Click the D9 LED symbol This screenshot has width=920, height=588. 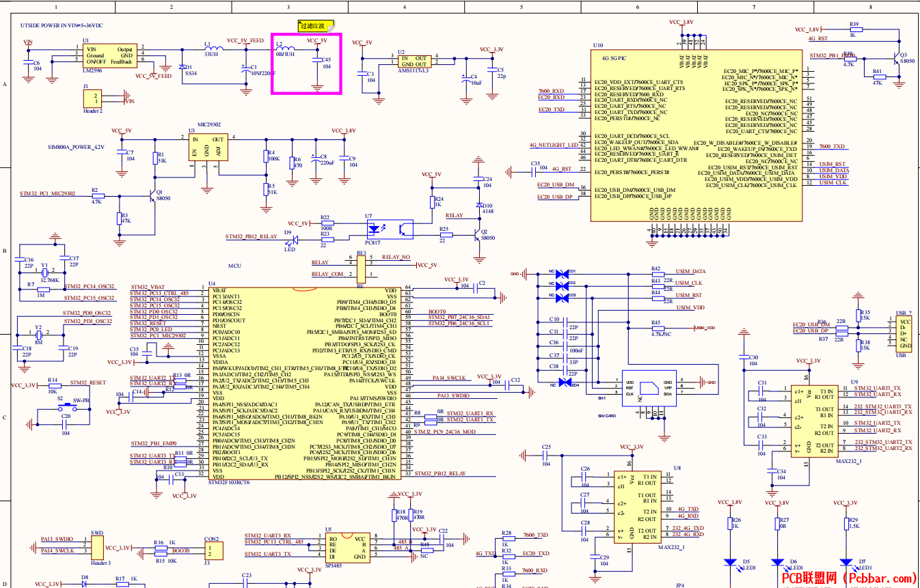[295, 239]
